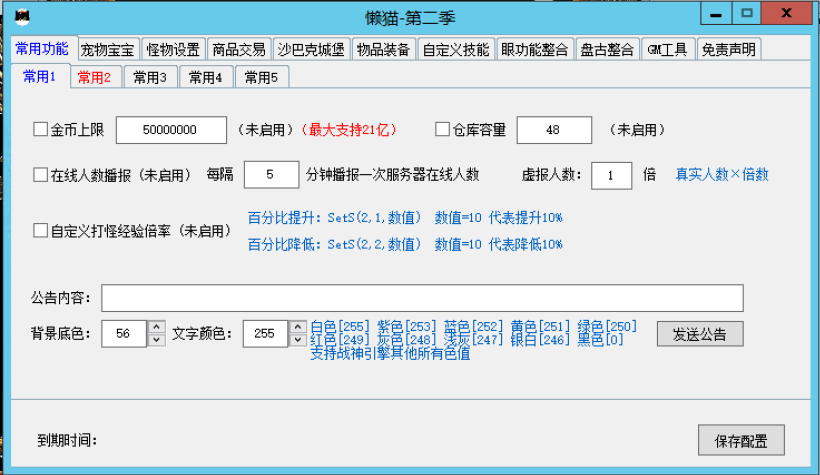
Task: Click the 发送公告 button
Action: coord(699,334)
